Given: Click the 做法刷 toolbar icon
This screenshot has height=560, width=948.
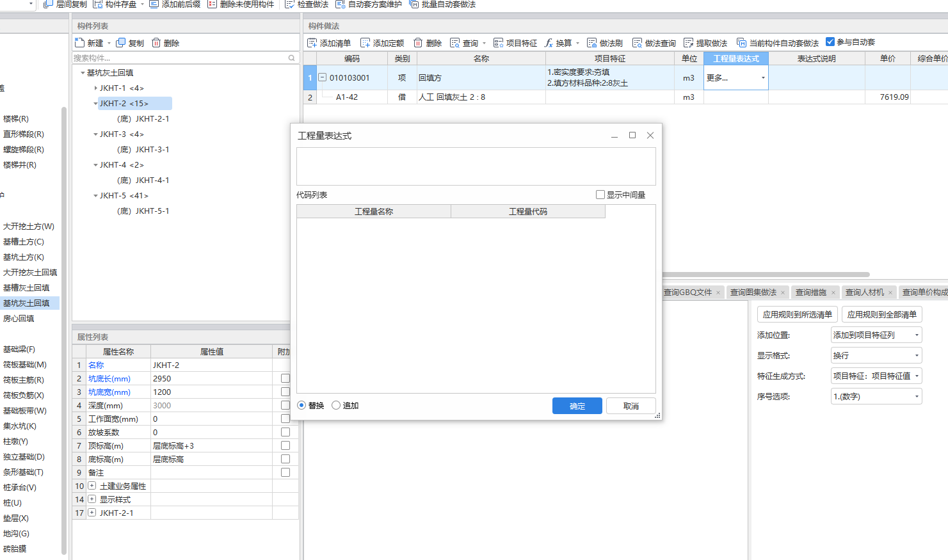Looking at the screenshot, I should pos(592,43).
